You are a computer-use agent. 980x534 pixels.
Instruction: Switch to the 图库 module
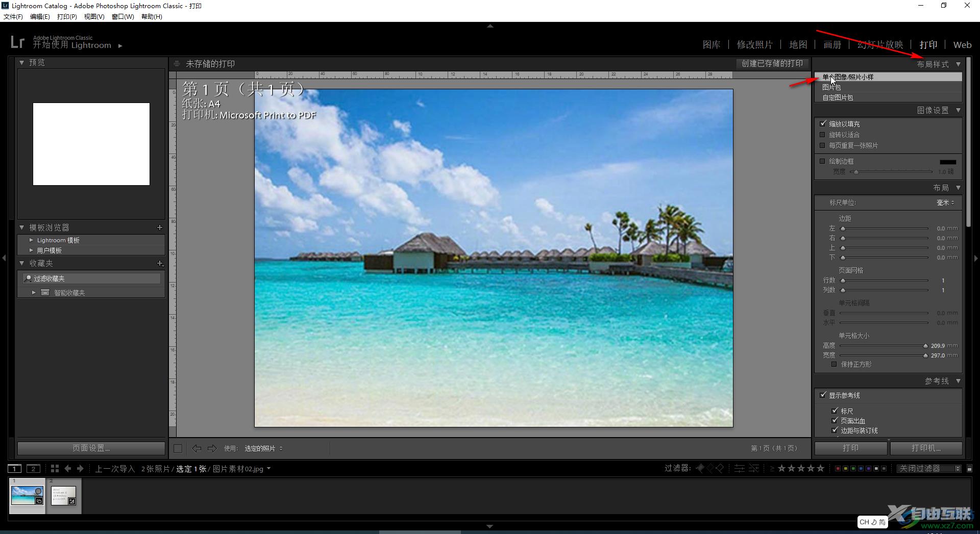[712, 44]
